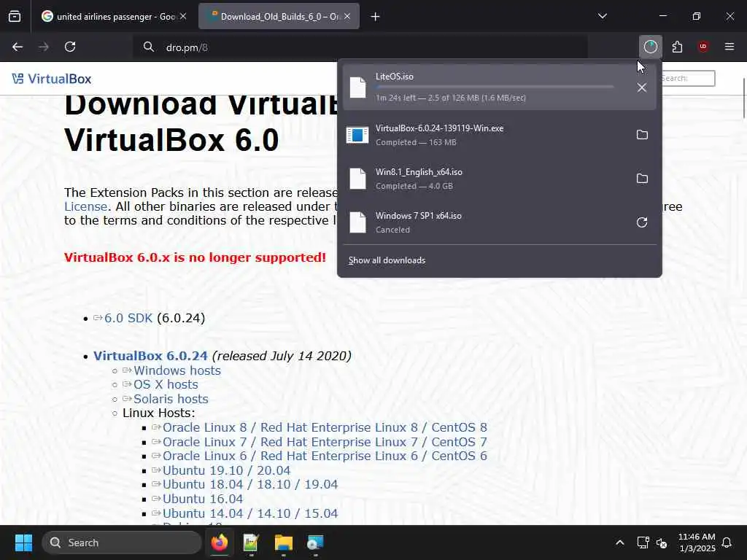The width and height of the screenshot is (747, 560).
Task: Open Oracle Linux 8 / CentOS 8 link
Action: click(325, 427)
